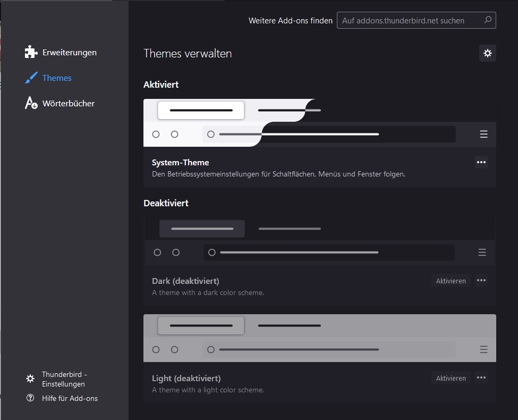
Task: Focus the addons.thunderbird.net search field
Action: (409, 21)
